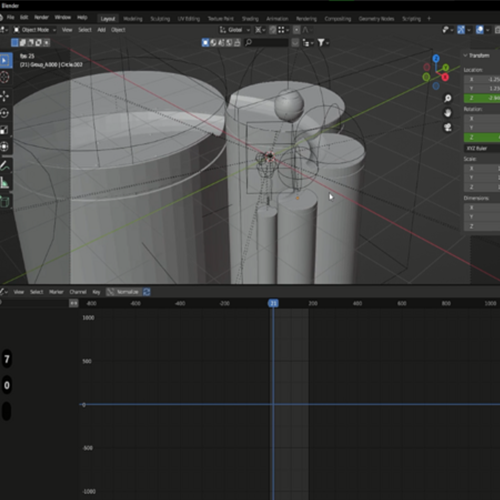Select the Rotate tool
The image size is (500, 500).
pyautogui.click(x=5, y=113)
